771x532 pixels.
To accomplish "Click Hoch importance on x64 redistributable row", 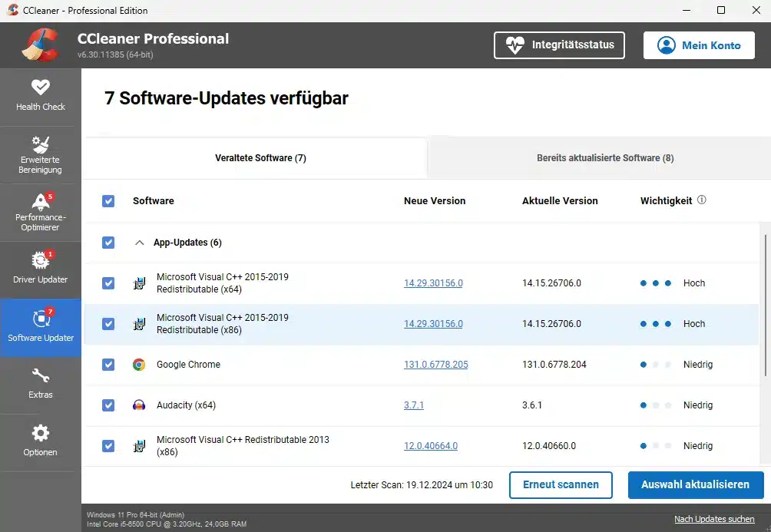I will click(x=694, y=283).
